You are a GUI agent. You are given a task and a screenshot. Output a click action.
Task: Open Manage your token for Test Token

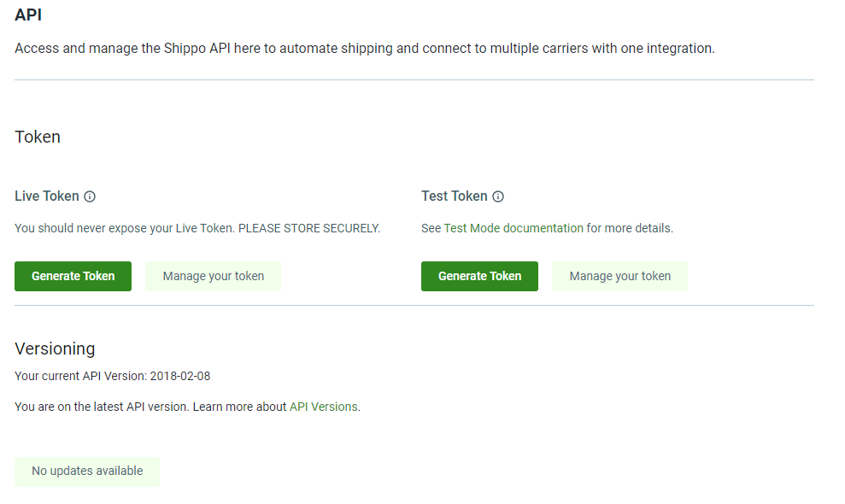(619, 276)
